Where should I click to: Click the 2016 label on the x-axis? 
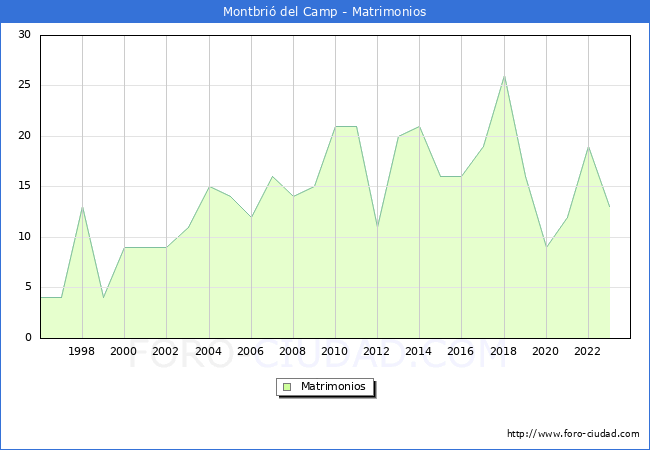(461, 351)
